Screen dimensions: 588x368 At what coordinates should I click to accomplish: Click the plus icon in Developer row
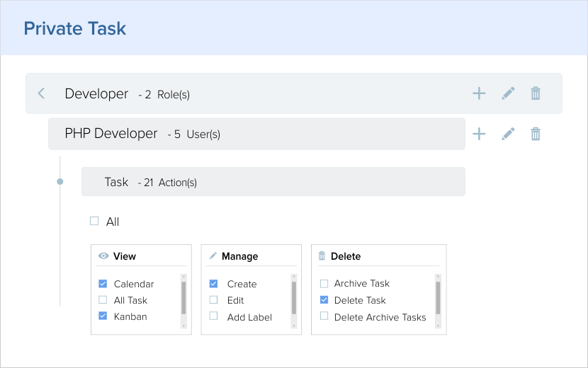click(x=479, y=93)
